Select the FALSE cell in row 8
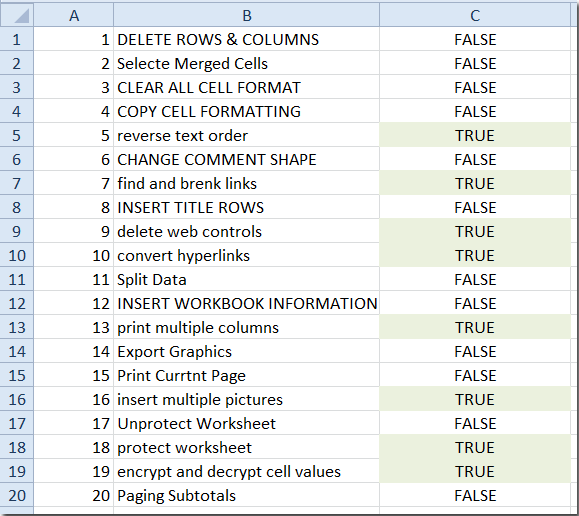 pos(475,207)
